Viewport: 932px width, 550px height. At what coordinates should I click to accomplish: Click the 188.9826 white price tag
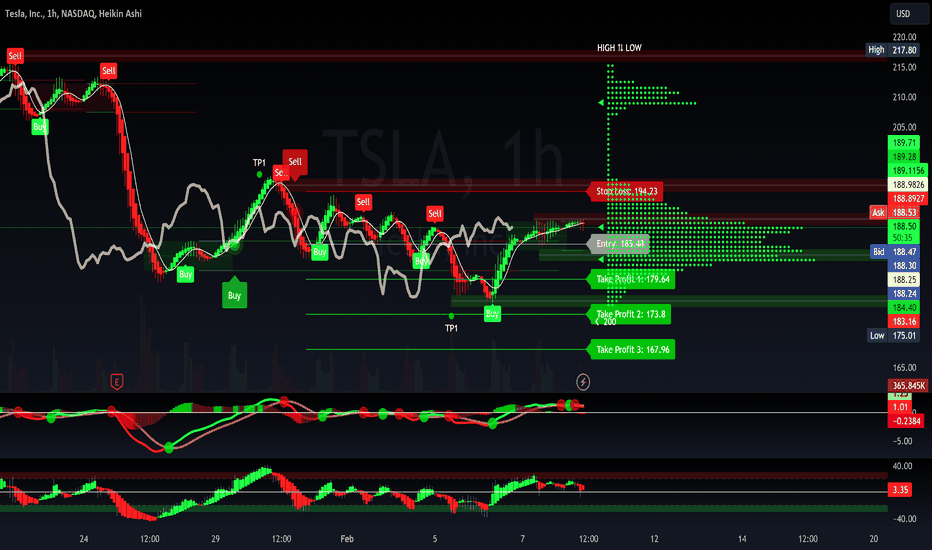click(x=908, y=184)
